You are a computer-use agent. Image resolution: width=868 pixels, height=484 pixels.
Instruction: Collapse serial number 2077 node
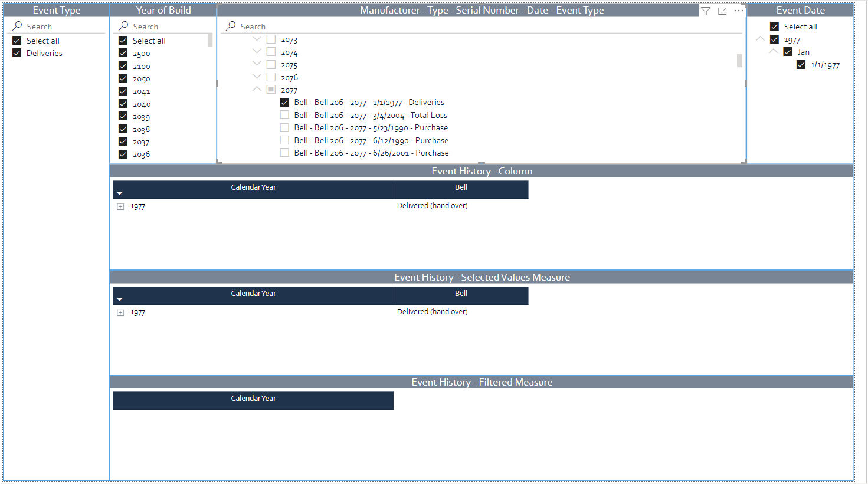257,89
